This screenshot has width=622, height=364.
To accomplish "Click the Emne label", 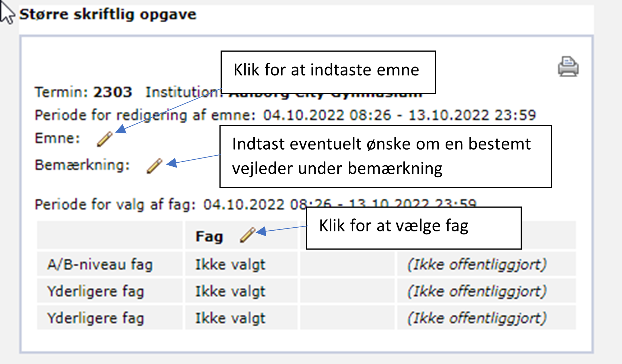I will 58,138.
